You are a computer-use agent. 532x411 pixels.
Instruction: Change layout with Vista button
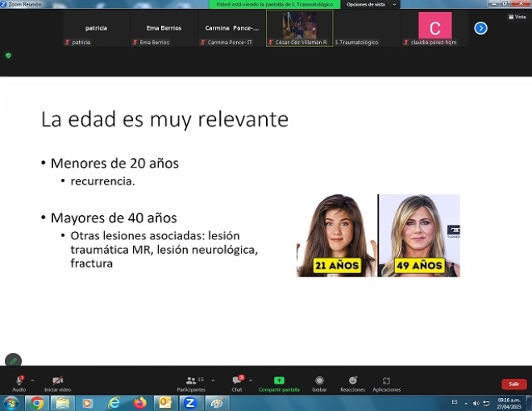[517, 17]
